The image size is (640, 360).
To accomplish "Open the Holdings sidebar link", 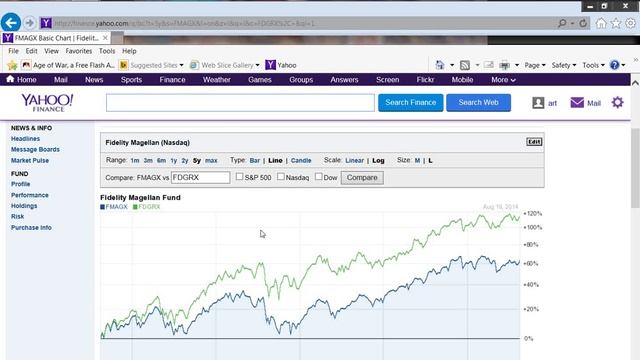I will click(x=24, y=206).
